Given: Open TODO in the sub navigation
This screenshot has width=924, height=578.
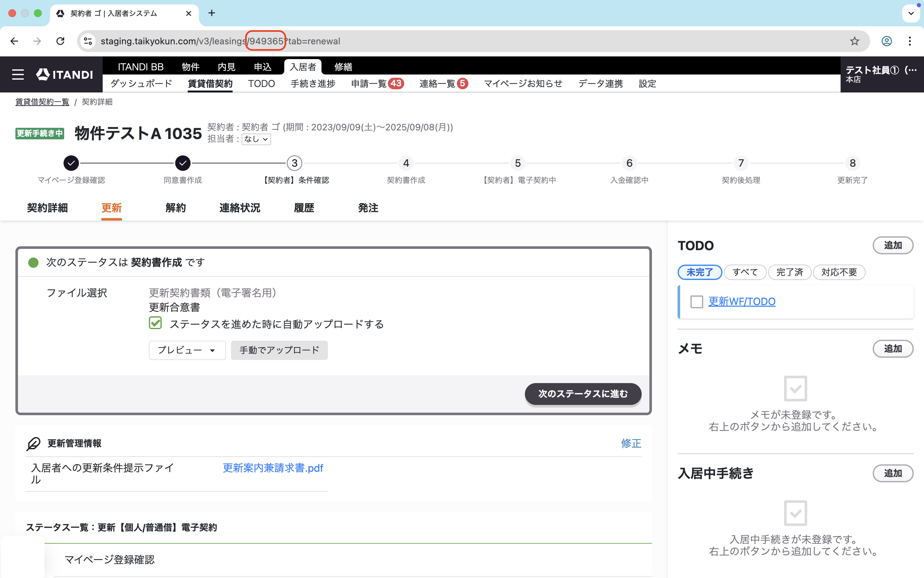Looking at the screenshot, I should [261, 84].
